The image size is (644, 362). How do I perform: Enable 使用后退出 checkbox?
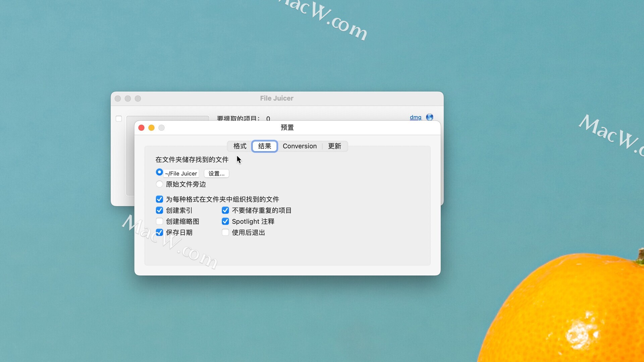pos(225,232)
